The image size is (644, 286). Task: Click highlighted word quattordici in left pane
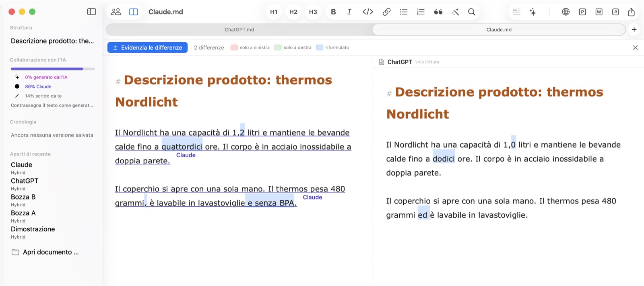pos(182,147)
